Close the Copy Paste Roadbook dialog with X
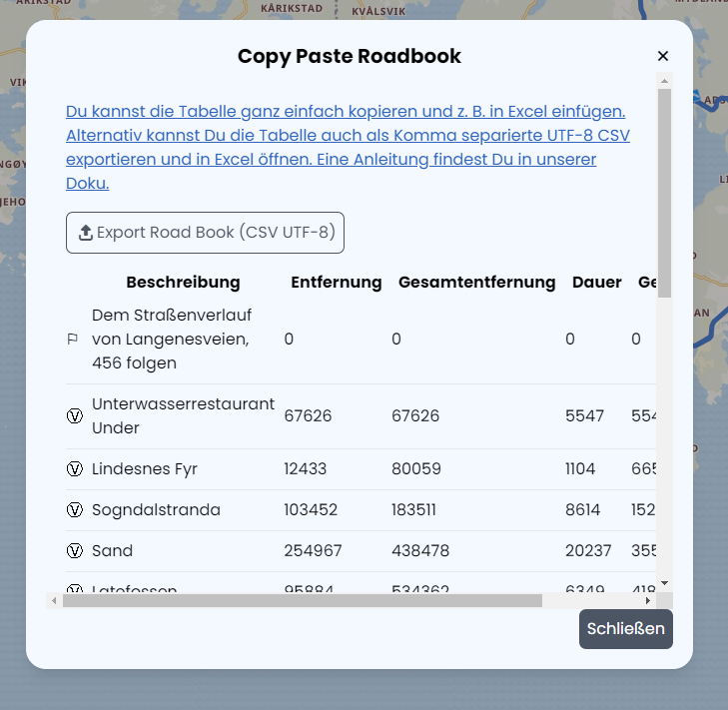 (662, 57)
